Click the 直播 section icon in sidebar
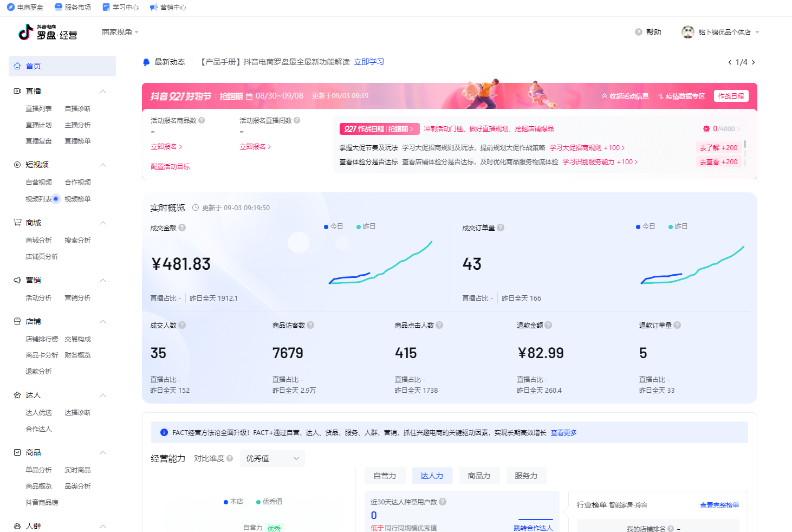 17,91
